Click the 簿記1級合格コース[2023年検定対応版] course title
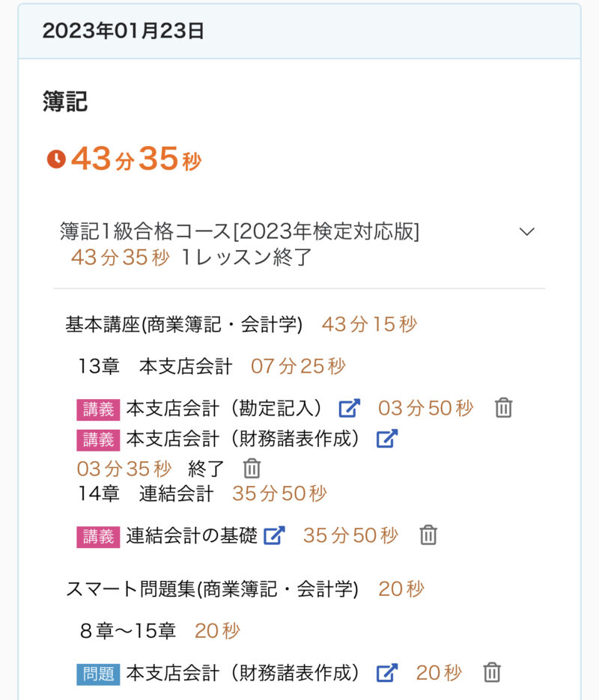 point(240,231)
